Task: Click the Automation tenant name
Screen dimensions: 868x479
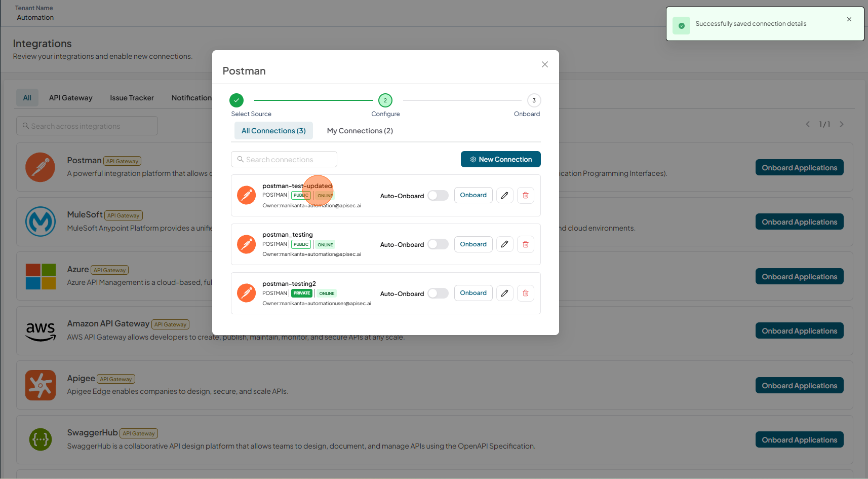Action: (x=35, y=17)
